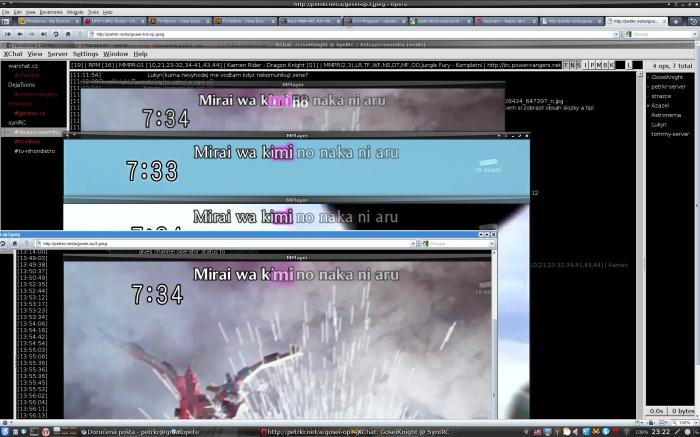Screen dimensions: 700x437
Task: Click the taskbar clock showing 23:22
Action: click(660, 432)
